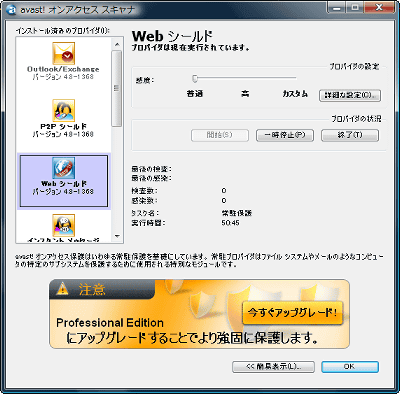Select the instant messaging shield icon
Viewport: 400px width, 394px height.
coord(63,225)
